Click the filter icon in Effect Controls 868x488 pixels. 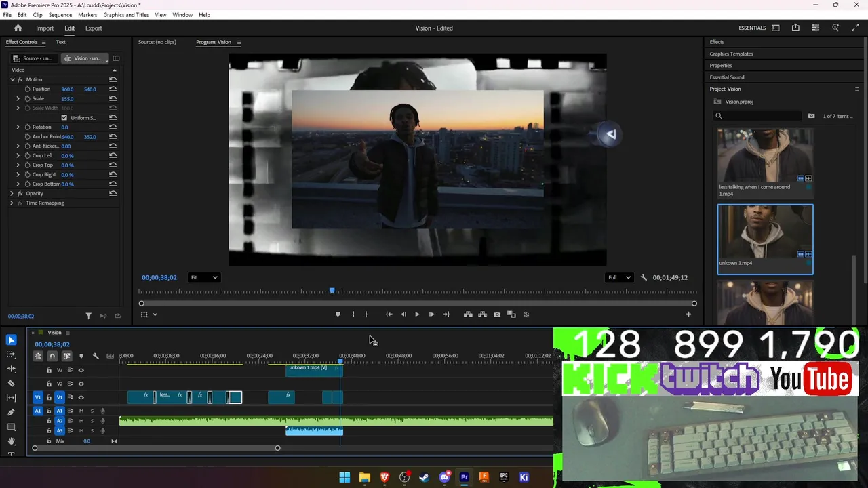tap(88, 316)
